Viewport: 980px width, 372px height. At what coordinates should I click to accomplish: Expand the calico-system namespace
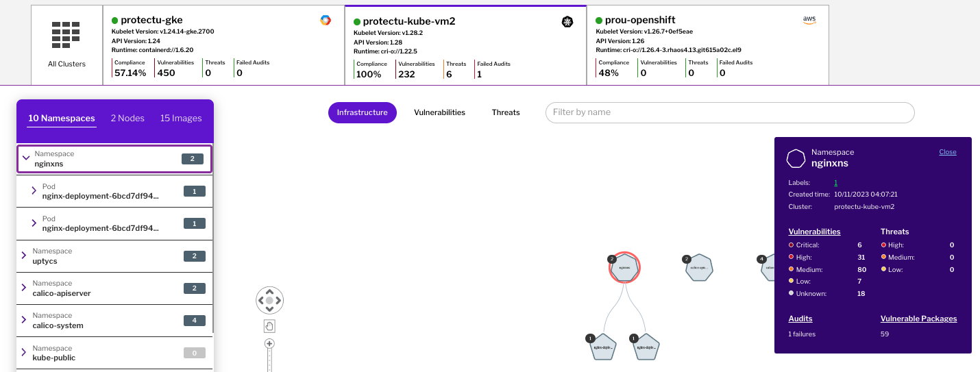click(x=24, y=320)
